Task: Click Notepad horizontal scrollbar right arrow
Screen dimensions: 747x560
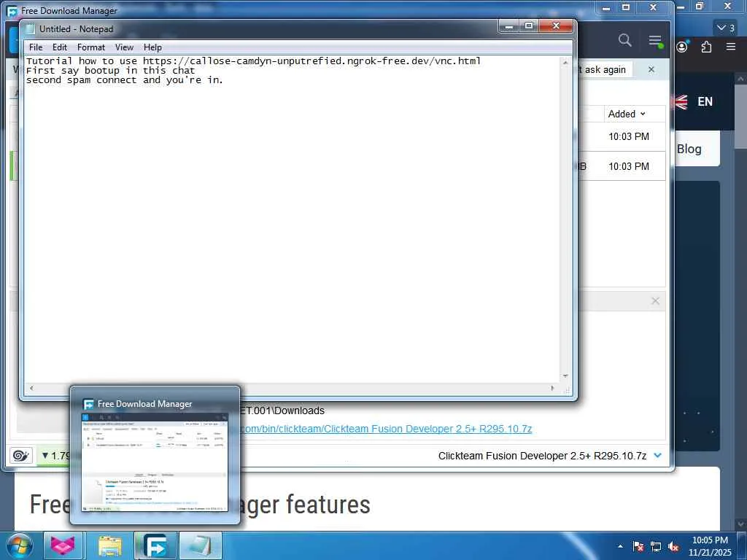Action: 553,388
